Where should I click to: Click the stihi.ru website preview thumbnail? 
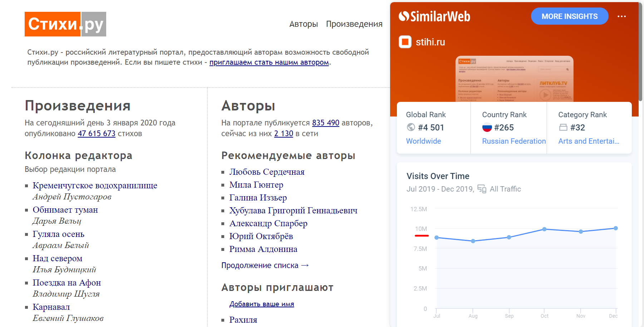pyautogui.click(x=514, y=79)
